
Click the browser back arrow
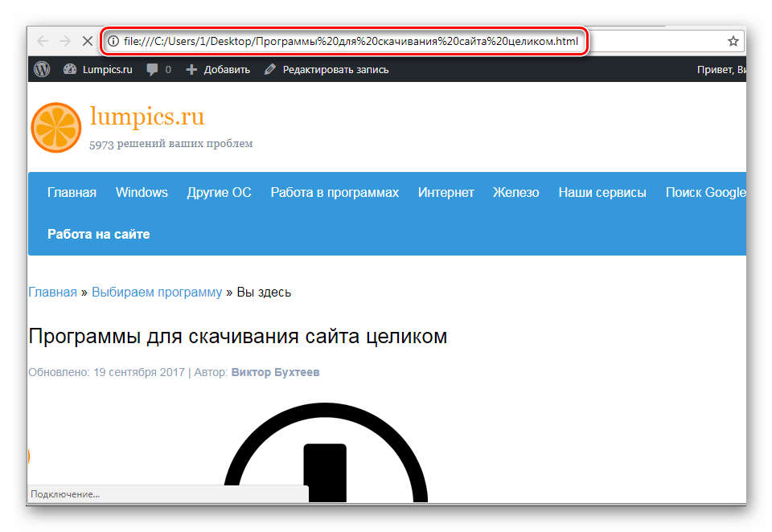43,41
